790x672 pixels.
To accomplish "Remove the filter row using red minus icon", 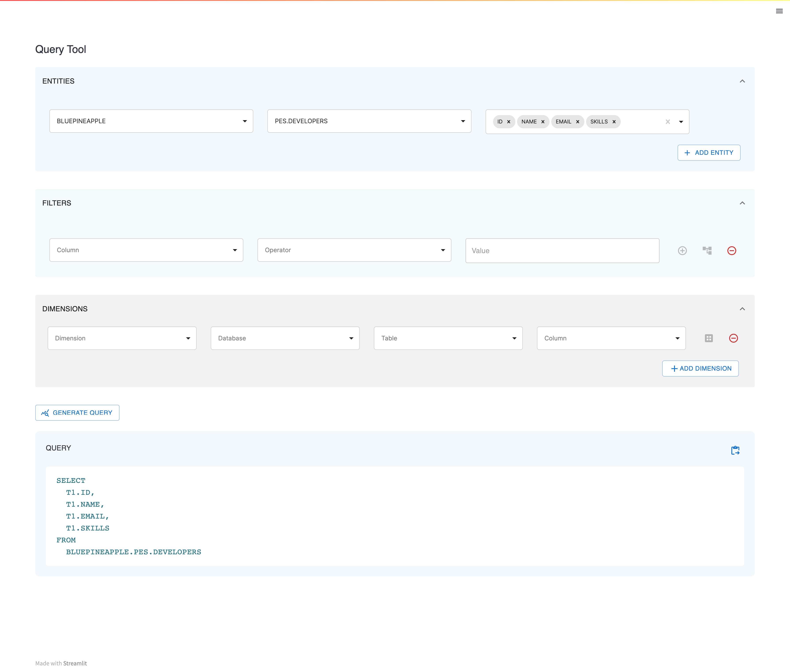I will (x=732, y=250).
